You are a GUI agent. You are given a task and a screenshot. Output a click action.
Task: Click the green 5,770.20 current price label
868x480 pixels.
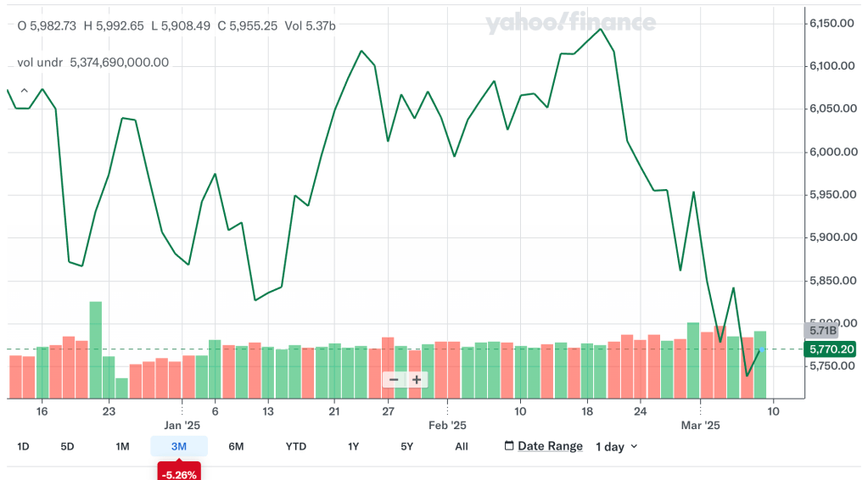(x=832, y=349)
